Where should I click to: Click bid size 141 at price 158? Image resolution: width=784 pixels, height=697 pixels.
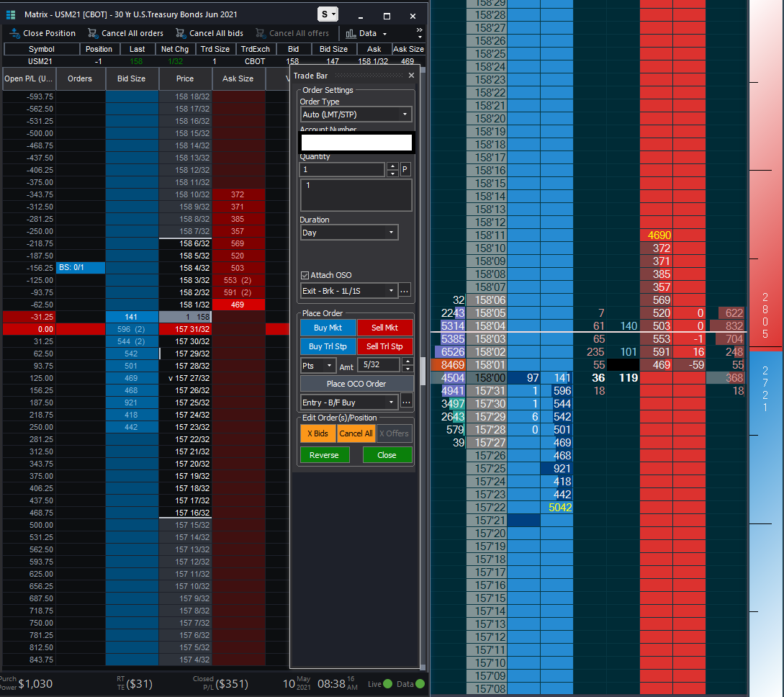click(132, 317)
